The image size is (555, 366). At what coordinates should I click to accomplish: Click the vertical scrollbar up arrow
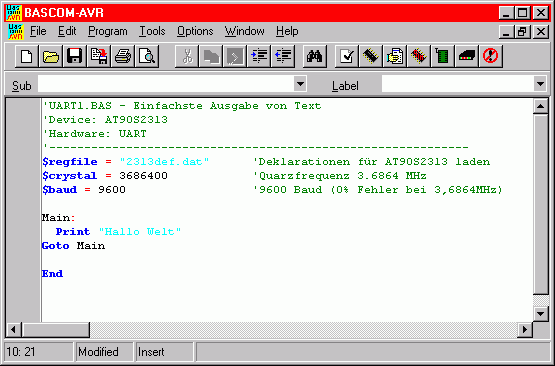(x=540, y=106)
